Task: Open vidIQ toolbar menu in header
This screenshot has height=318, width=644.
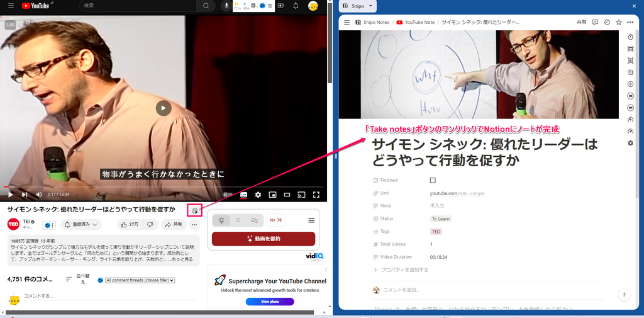Action: coord(270,6)
